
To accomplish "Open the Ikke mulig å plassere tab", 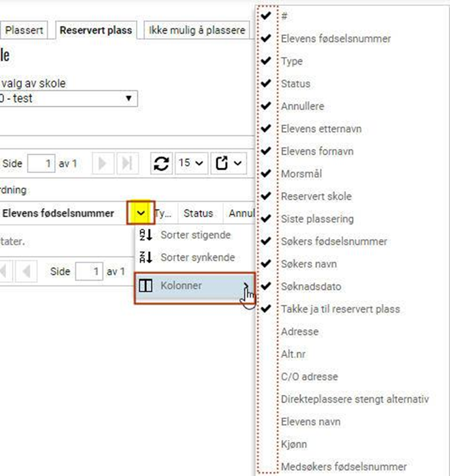I will click(x=197, y=30).
